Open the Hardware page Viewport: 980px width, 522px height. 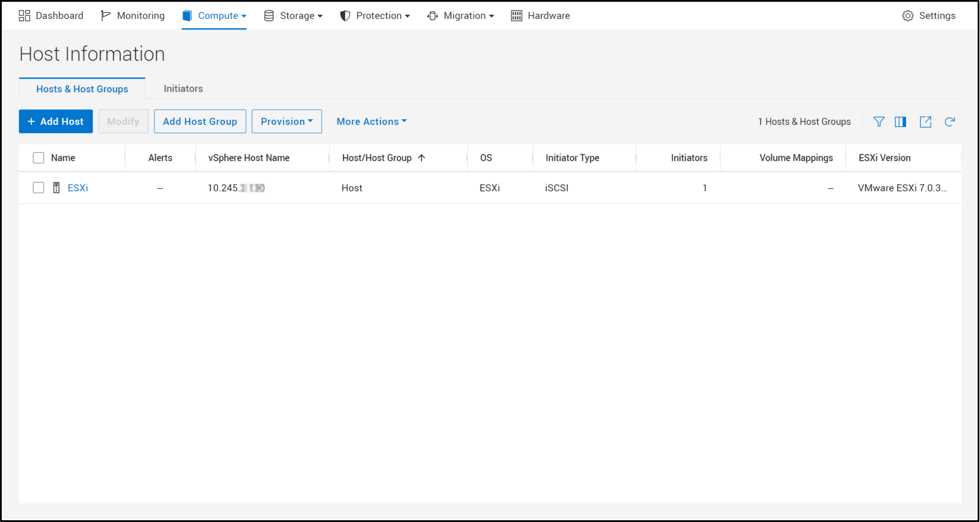(540, 16)
